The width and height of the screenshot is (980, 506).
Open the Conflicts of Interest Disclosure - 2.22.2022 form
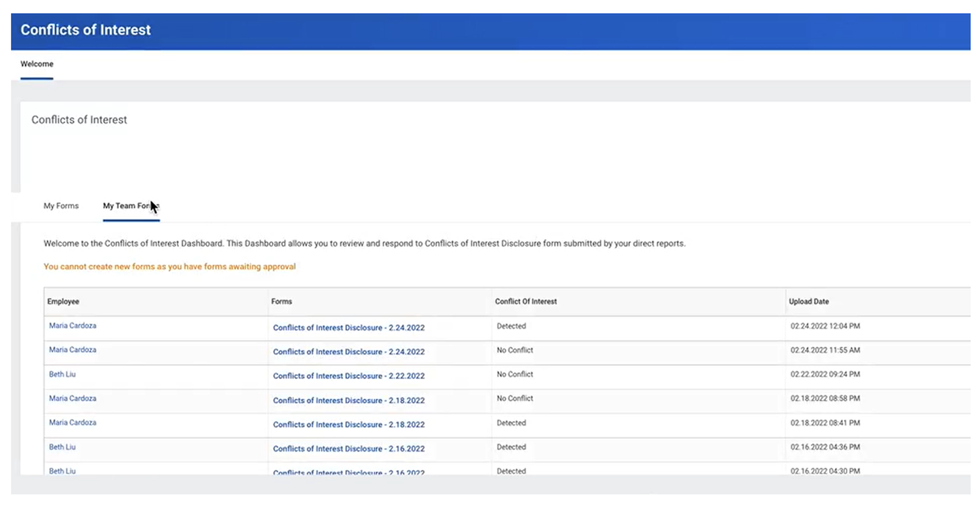click(x=349, y=376)
